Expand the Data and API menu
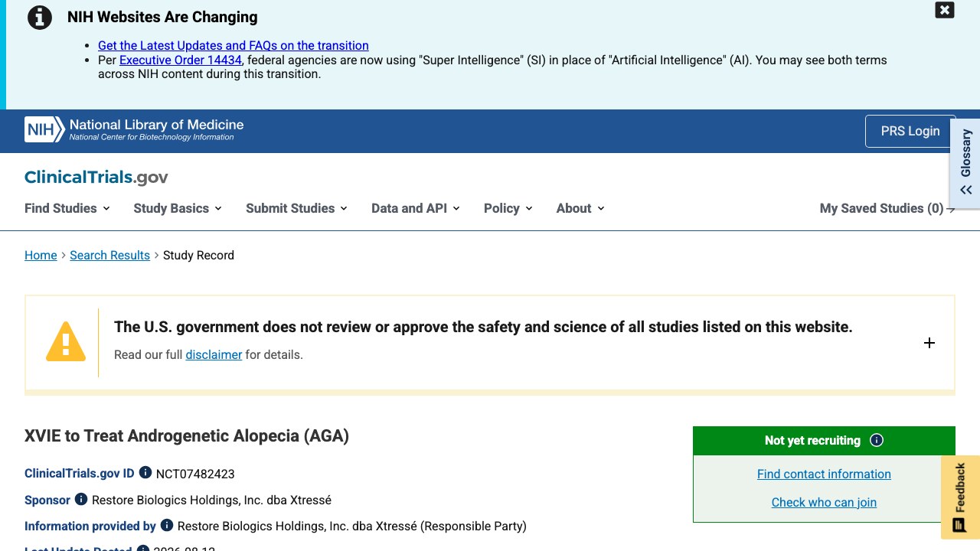Screen dimensions: 980x551 coord(416,208)
